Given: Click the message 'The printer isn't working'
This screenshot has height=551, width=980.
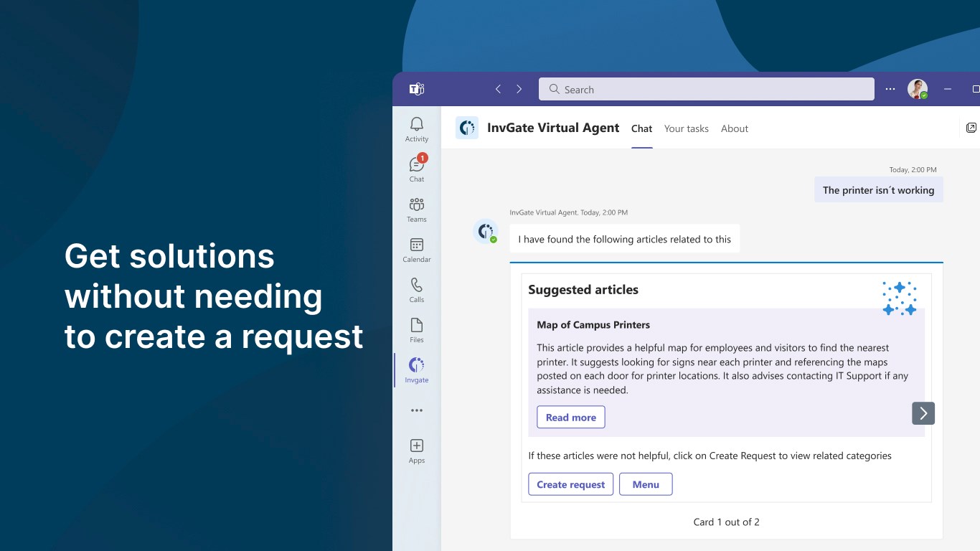Looking at the screenshot, I should (x=879, y=190).
